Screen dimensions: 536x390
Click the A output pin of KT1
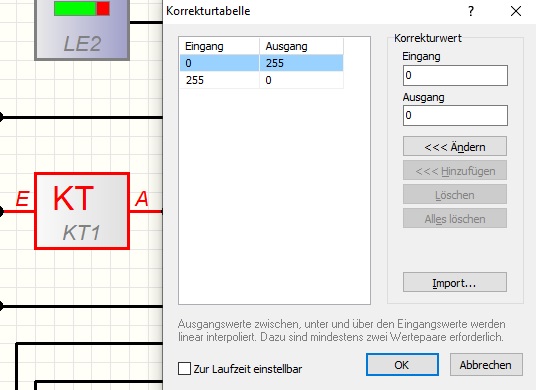tap(142, 199)
